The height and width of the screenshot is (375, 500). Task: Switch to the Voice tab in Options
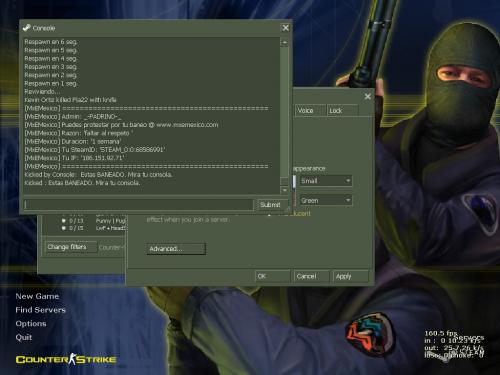[310, 111]
